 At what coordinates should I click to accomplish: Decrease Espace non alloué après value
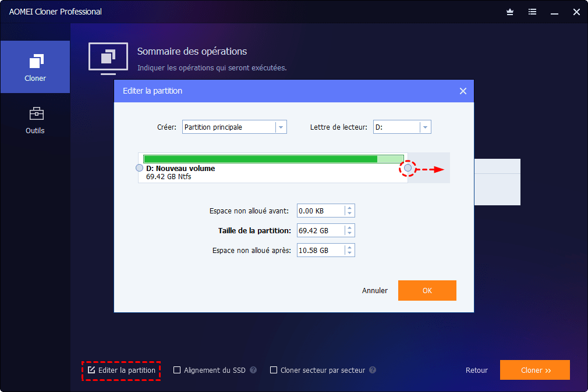[x=349, y=253]
